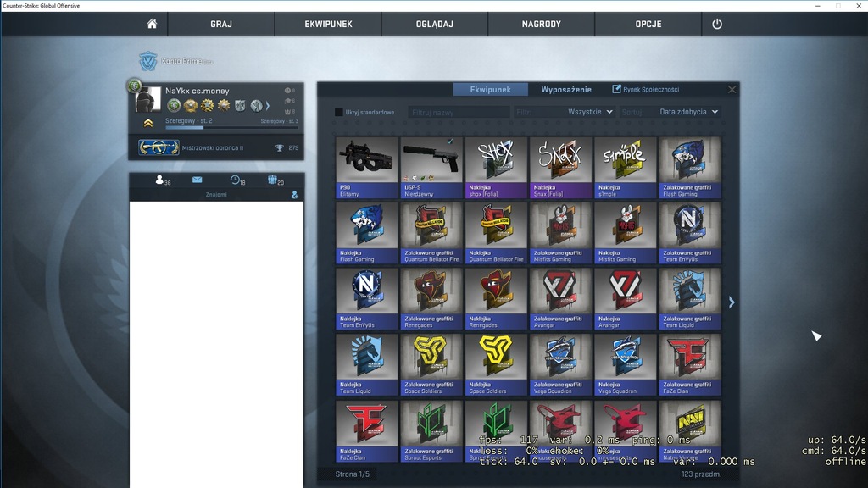
Task: Select FaZe Clan sealed graffiti
Action: [690, 364]
